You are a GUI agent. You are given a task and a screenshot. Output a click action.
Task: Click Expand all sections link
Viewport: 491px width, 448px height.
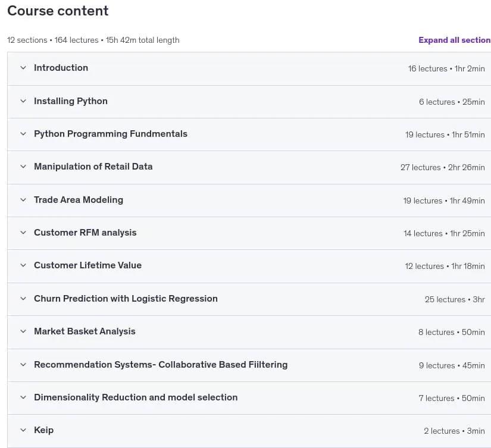[454, 40]
